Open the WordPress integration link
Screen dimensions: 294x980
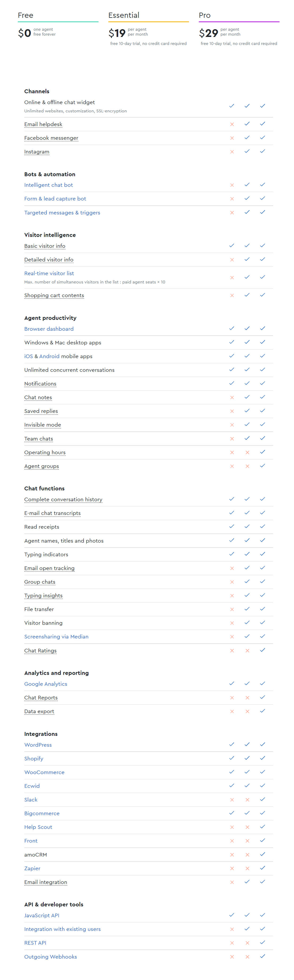pos(38,745)
